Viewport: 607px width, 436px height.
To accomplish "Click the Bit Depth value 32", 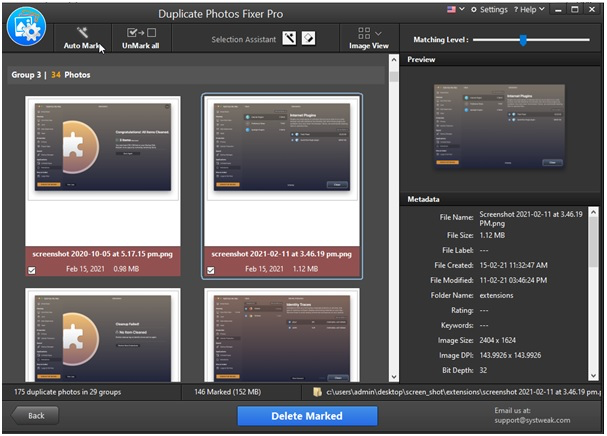I will 483,370.
